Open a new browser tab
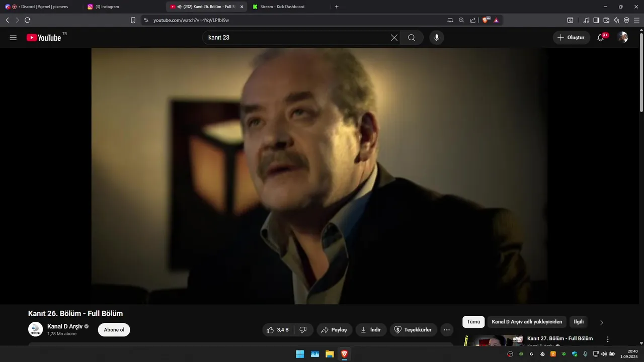644x362 pixels. pos(337,7)
